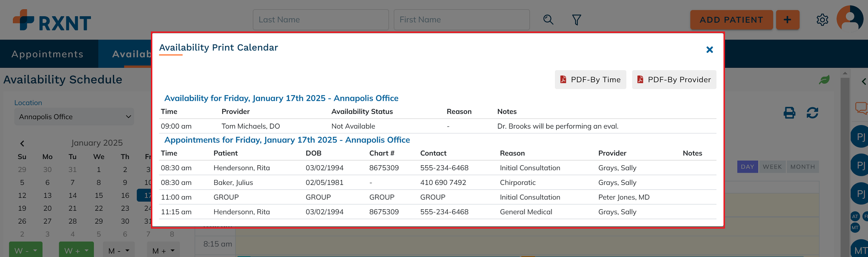Expand the Annapolis Office location dropdown
The image size is (868, 257).
coord(74,117)
